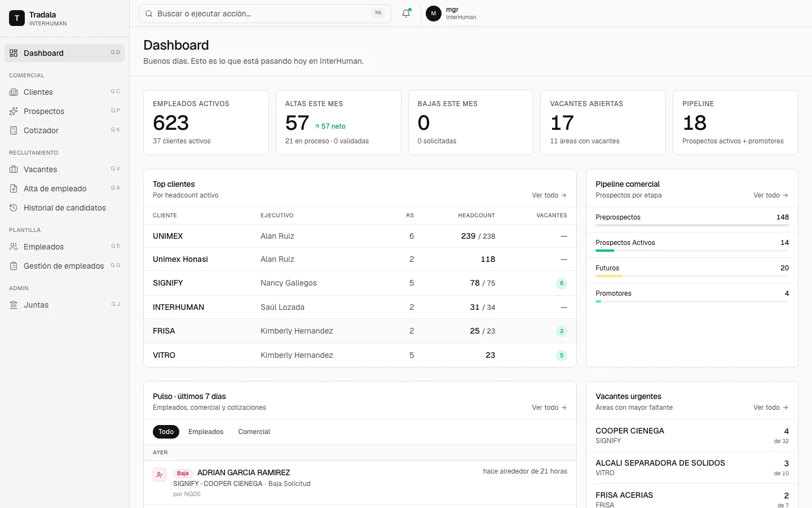Open the SIGNIFY client row
Image resolution: width=812 pixels, height=508 pixels.
(360, 283)
